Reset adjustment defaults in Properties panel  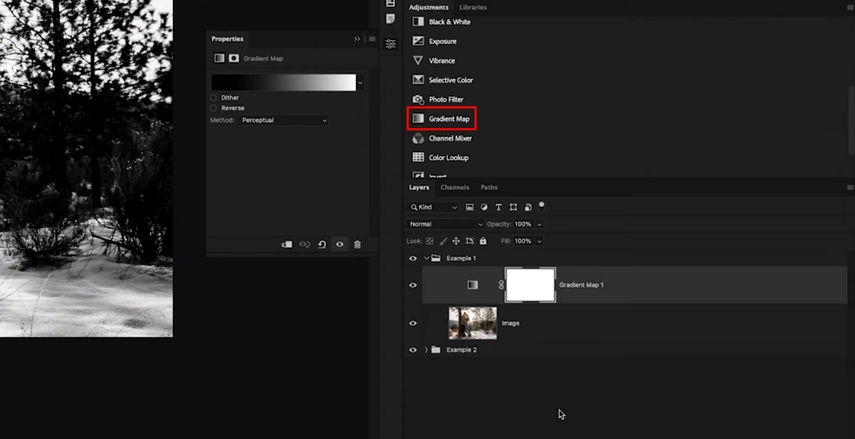tap(322, 244)
